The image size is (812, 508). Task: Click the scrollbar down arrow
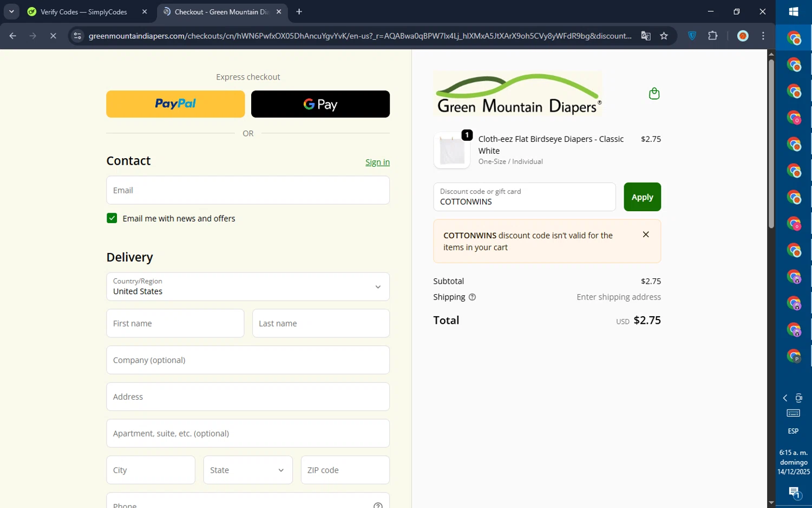tap(771, 503)
